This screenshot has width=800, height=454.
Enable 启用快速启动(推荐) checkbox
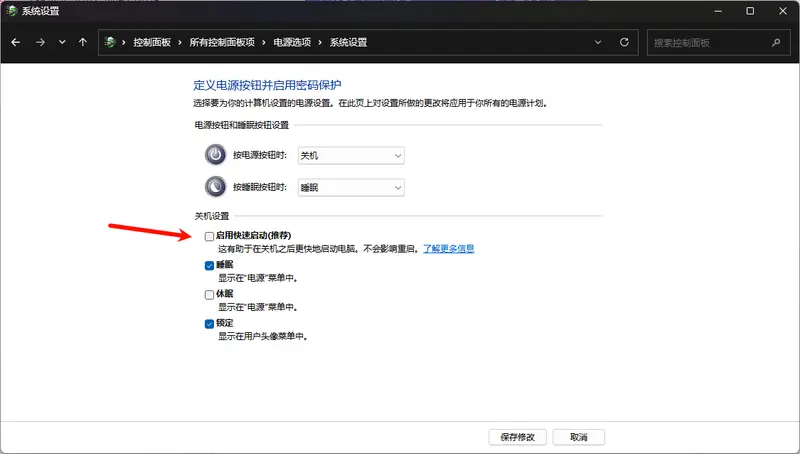(209, 236)
